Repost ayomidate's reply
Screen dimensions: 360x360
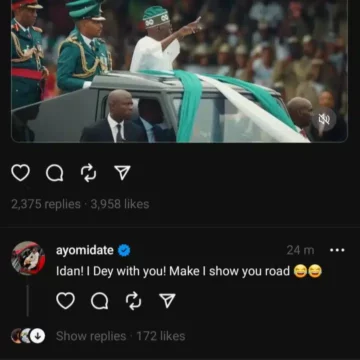[x=133, y=301]
